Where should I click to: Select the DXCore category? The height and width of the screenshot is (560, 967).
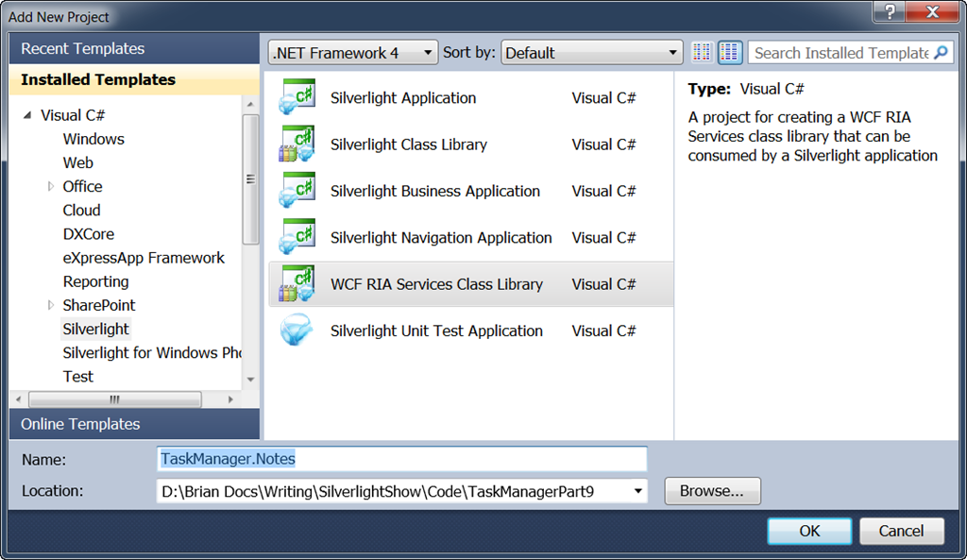[88, 234]
